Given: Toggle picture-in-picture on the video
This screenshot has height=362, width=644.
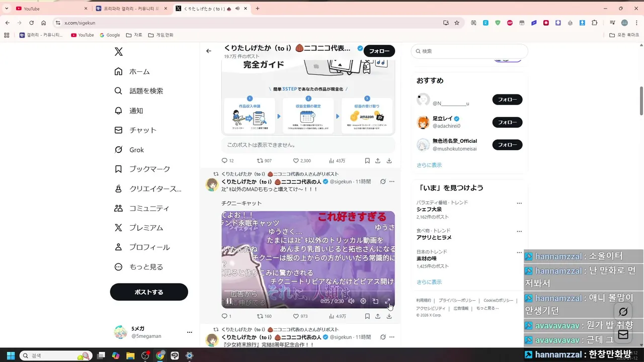Looking at the screenshot, I should tap(375, 301).
